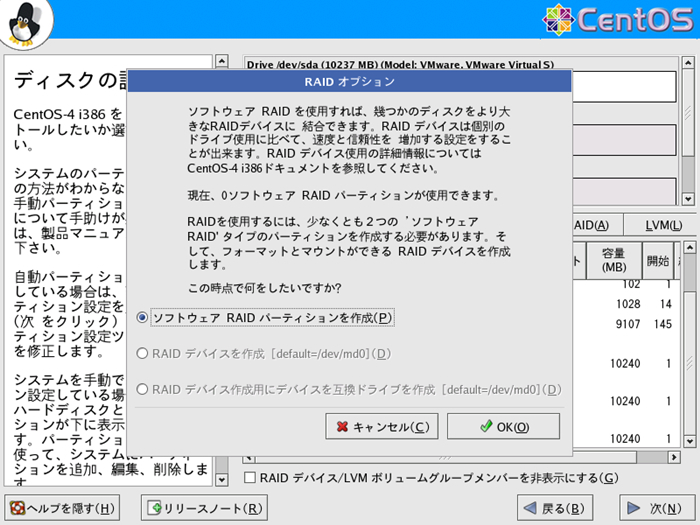Click right arrow of horizontal partition scrollbar
700x525 pixels.
point(674,457)
